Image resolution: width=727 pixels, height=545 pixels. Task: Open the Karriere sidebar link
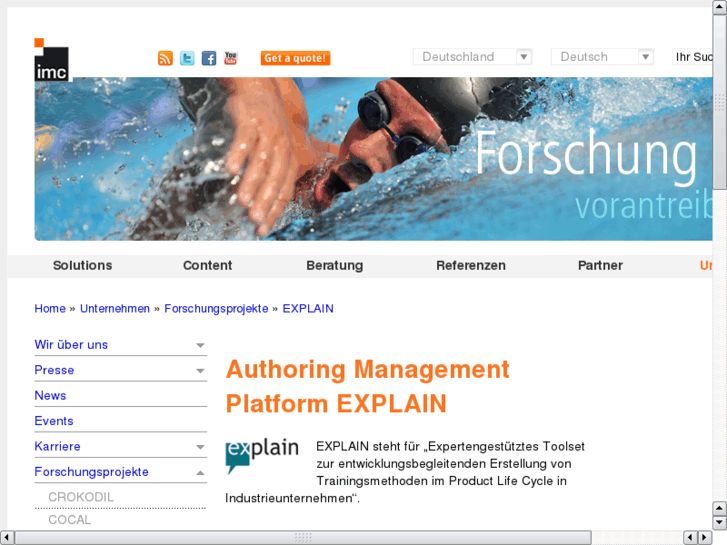click(x=57, y=447)
